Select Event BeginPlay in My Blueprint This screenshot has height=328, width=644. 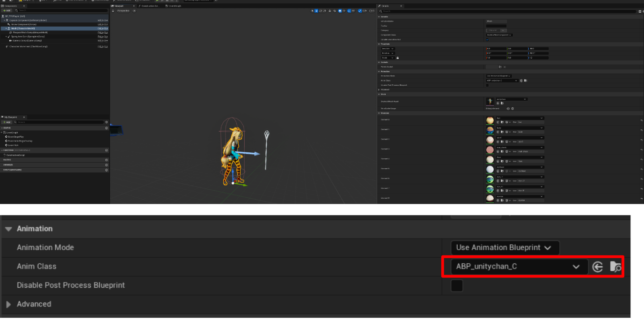(x=16, y=137)
